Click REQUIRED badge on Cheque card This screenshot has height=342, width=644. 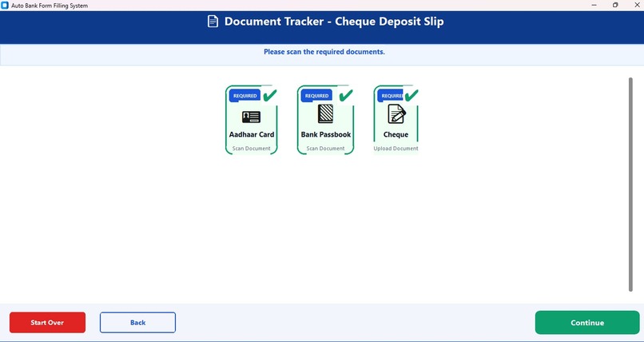pos(391,96)
